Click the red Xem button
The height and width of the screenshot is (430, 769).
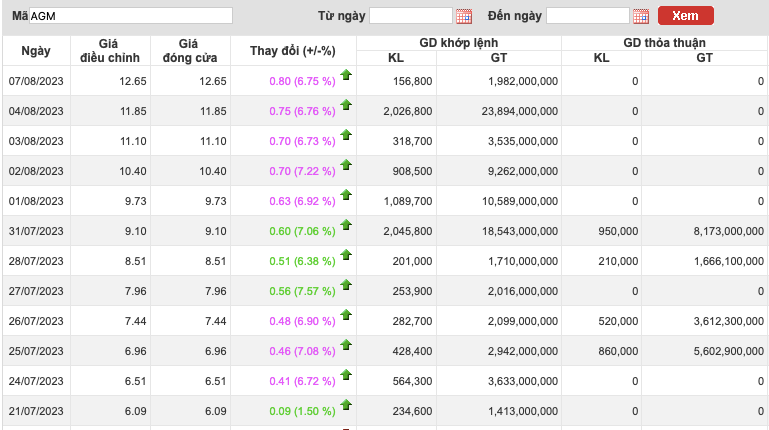pos(685,16)
